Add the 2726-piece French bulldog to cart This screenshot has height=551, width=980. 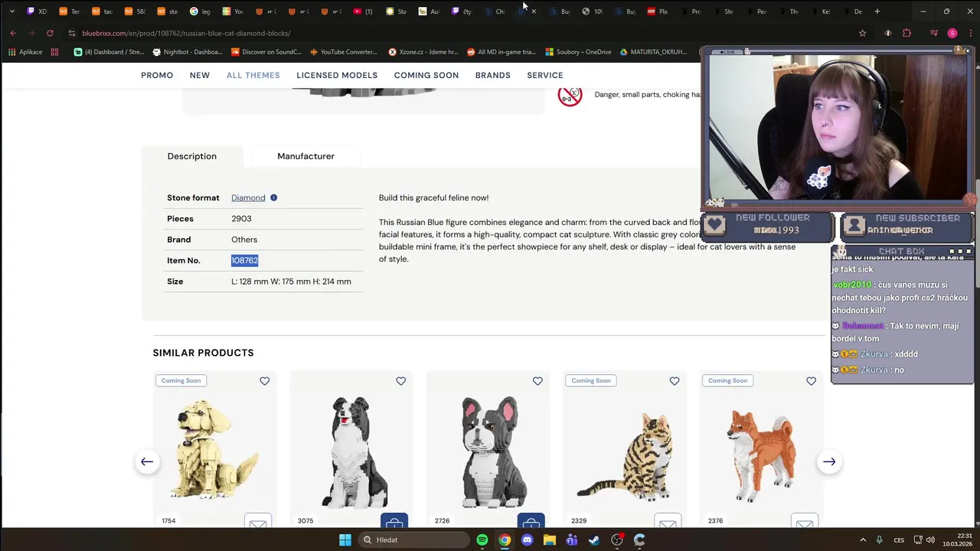tap(531, 521)
